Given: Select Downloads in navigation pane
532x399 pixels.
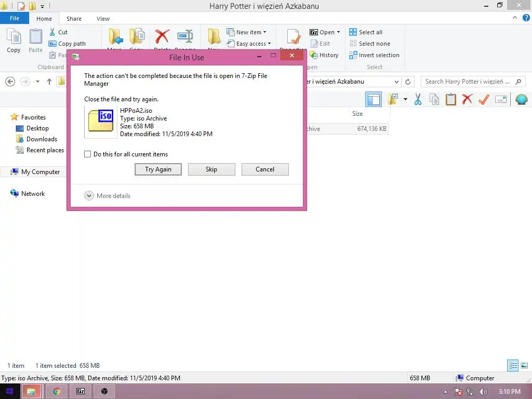Looking at the screenshot, I should point(37,139).
